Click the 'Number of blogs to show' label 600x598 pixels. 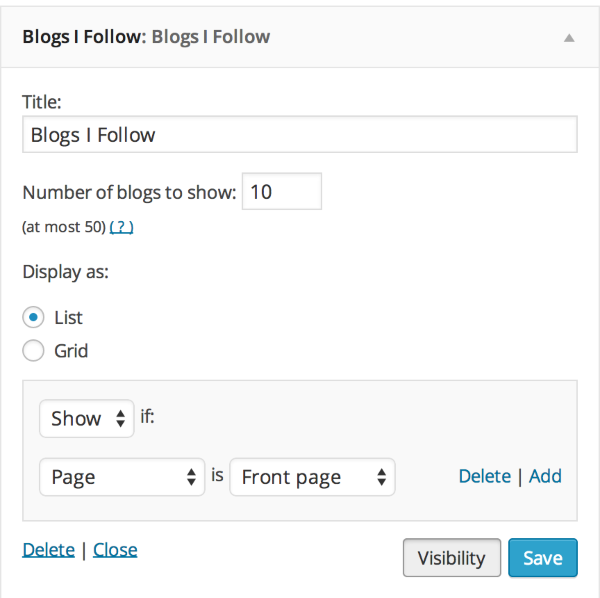tap(129, 192)
